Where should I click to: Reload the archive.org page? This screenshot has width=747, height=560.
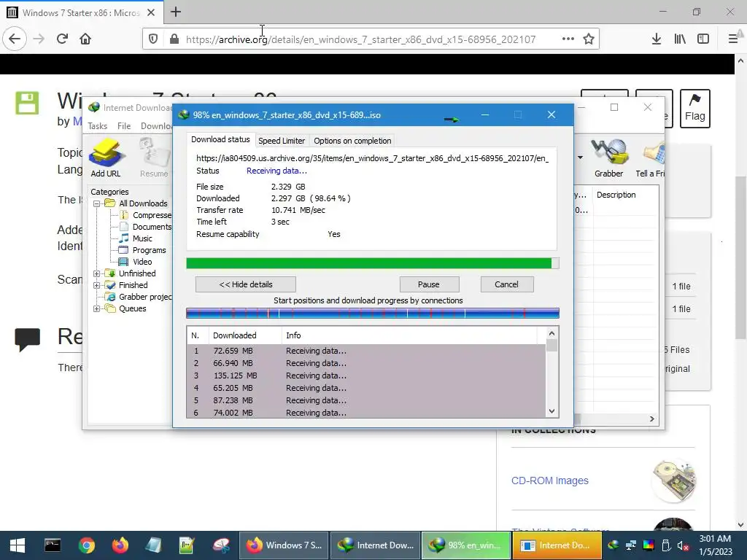[63, 39]
